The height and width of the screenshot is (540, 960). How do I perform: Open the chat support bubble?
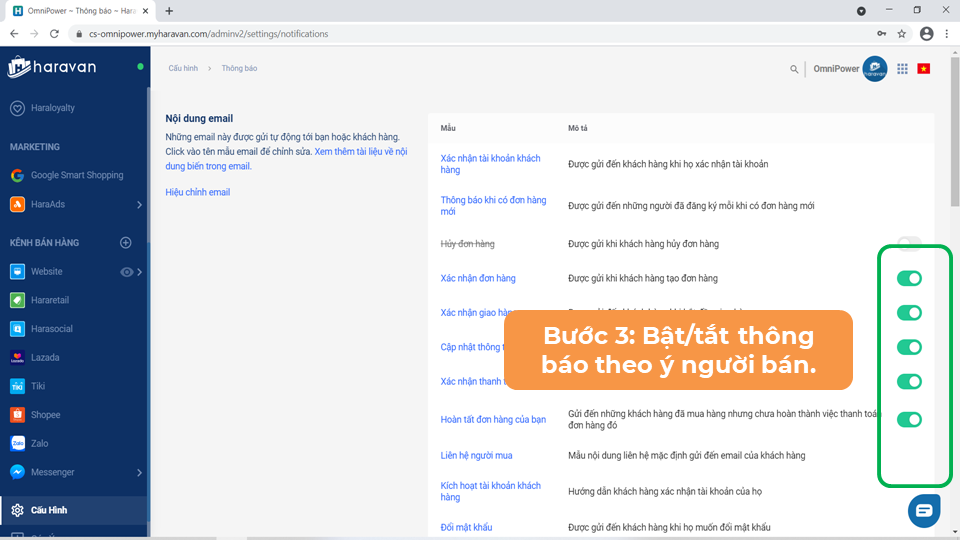point(923,510)
